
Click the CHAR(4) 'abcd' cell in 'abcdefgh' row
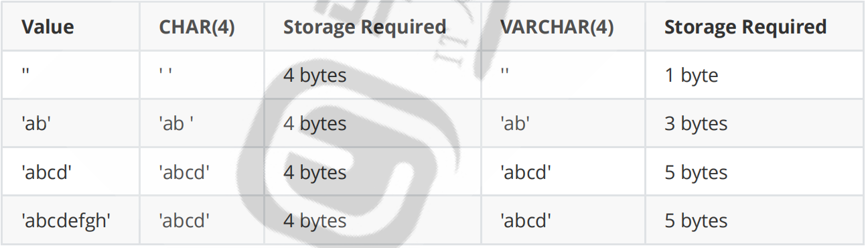coord(184,221)
